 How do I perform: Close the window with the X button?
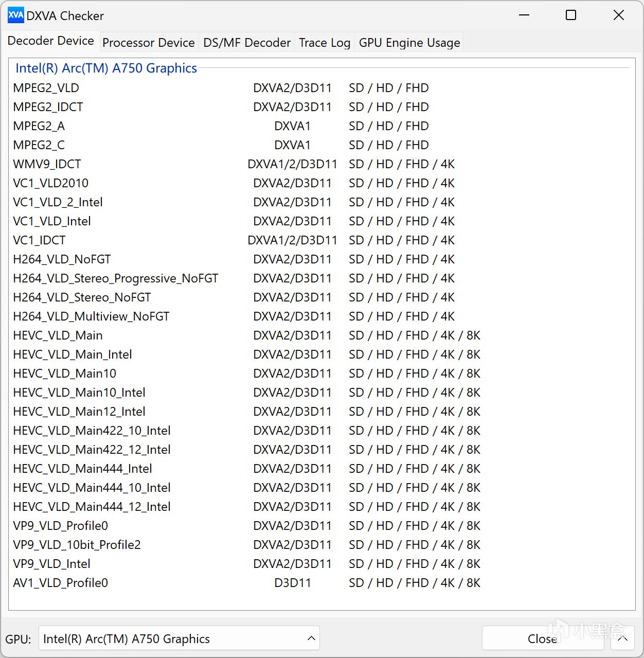619,15
